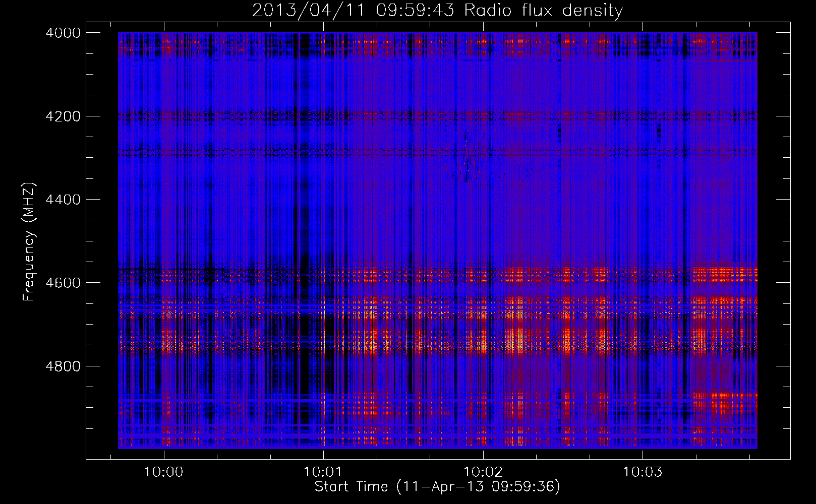Click the plot title '2013/04/11 09:59:43 Radio flux density'
The width and height of the screenshot is (816, 504).
(437, 11)
